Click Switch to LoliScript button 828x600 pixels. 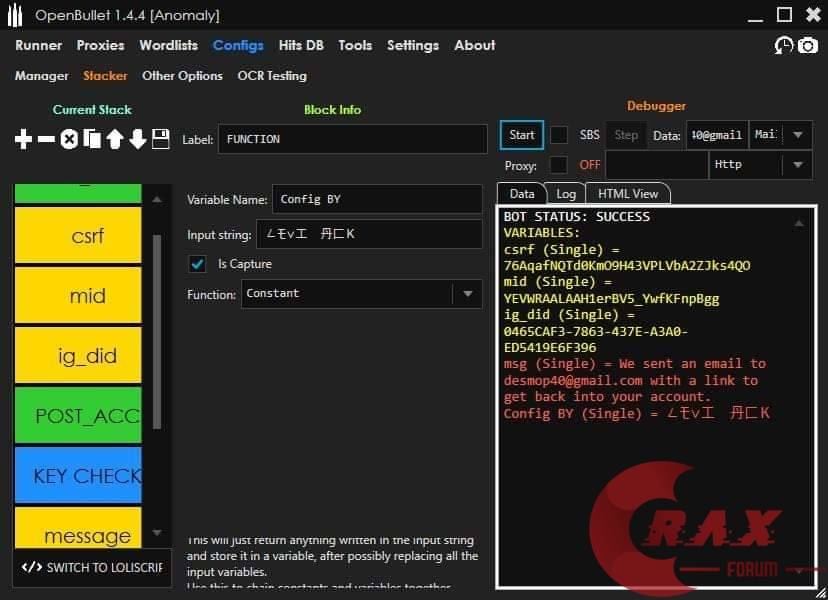(x=91, y=567)
